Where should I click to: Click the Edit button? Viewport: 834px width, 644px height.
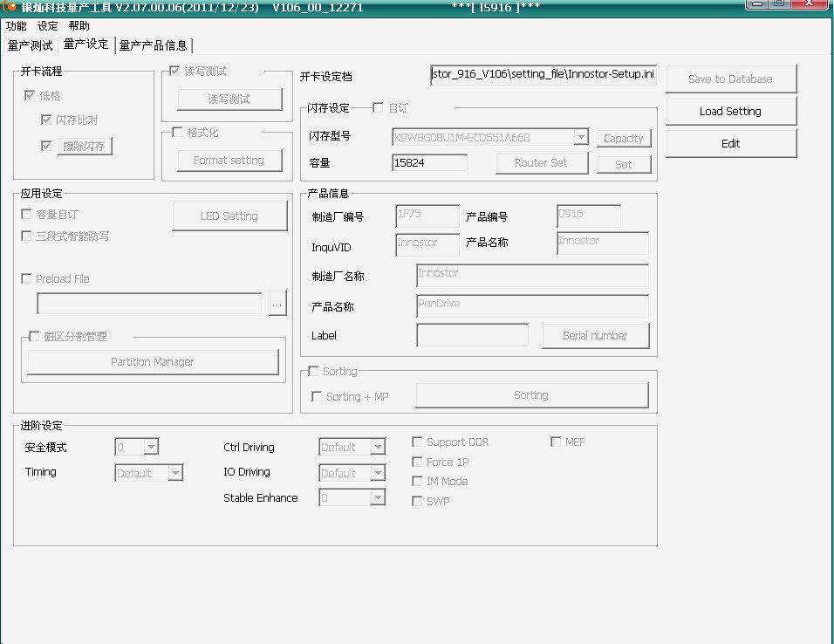click(x=730, y=144)
